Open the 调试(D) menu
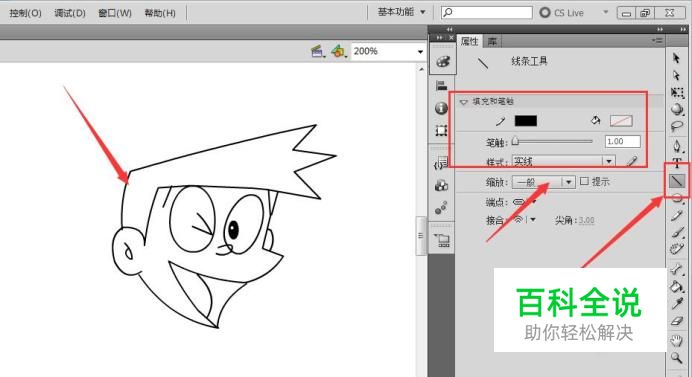The height and width of the screenshot is (377, 692). 70,13
